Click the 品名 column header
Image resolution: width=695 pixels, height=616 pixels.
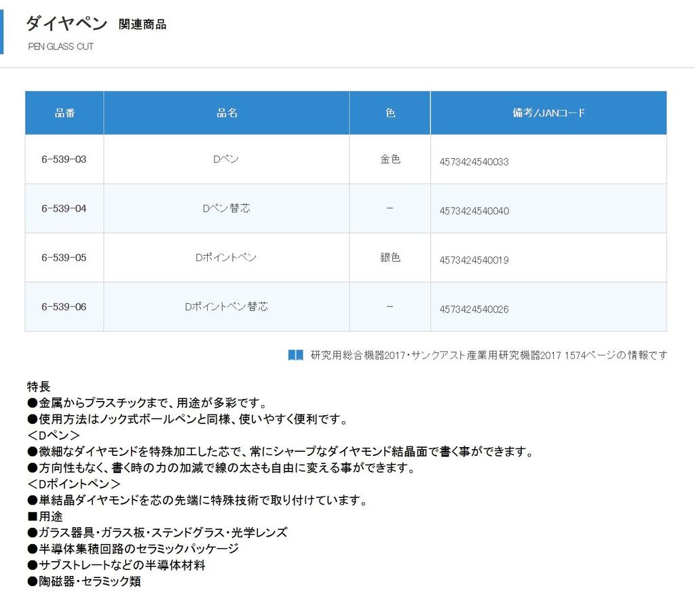227,113
